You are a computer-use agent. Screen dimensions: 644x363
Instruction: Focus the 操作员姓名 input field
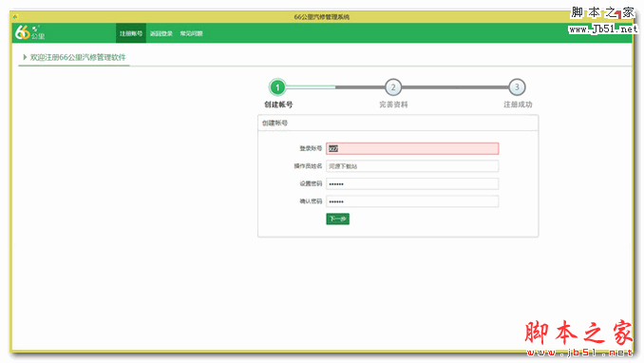tap(412, 166)
